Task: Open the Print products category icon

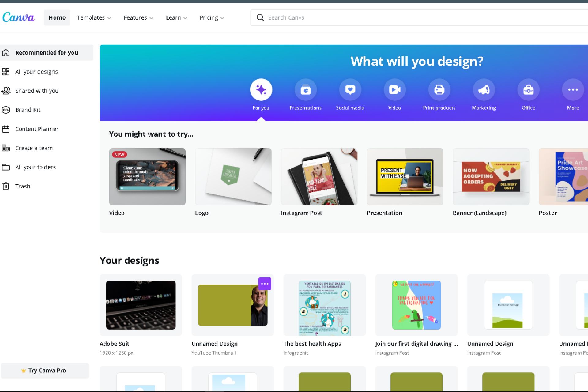Action: (x=439, y=90)
